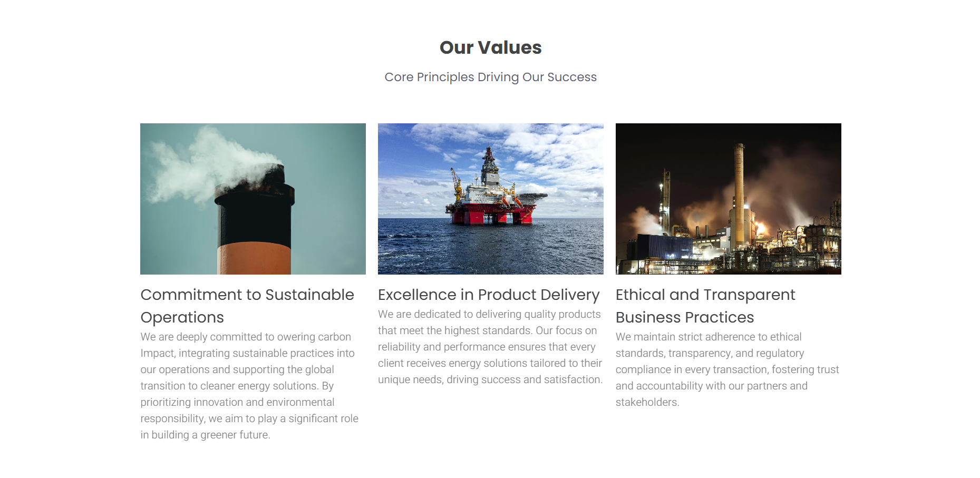The width and height of the screenshot is (980, 478).
Task: Select the paragraph about ethical standards adherence
Action: [727, 369]
